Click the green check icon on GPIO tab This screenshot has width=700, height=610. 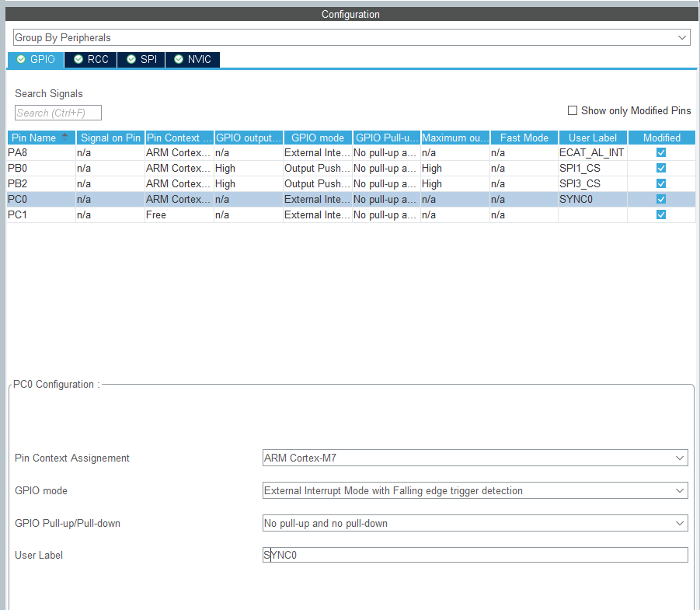point(21,59)
